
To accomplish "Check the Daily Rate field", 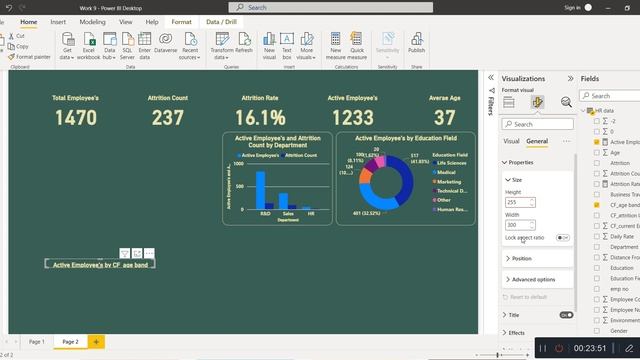I will [597, 236].
